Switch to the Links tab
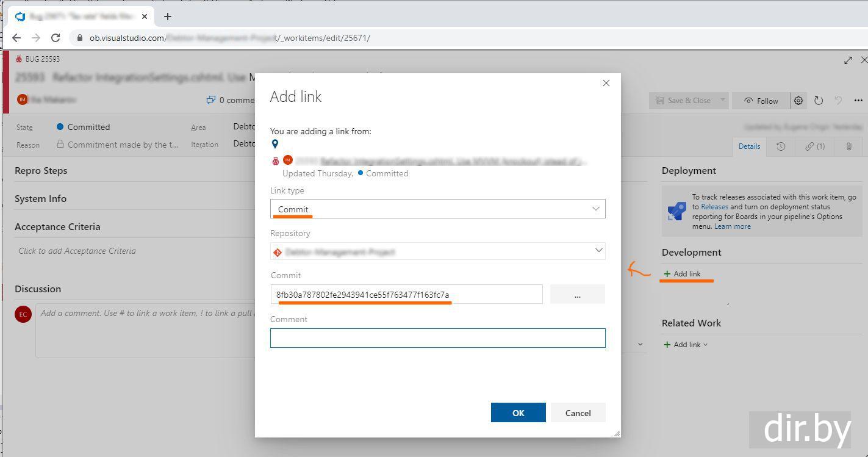This screenshot has height=457, width=868. (815, 146)
